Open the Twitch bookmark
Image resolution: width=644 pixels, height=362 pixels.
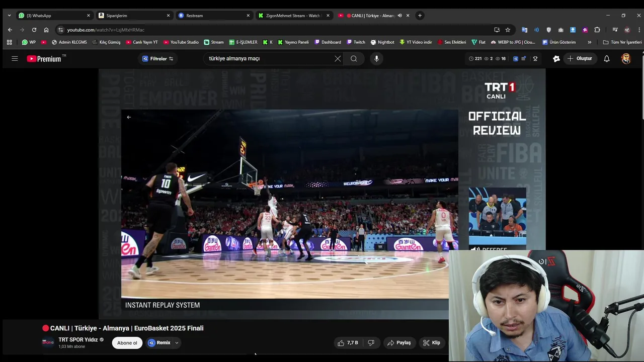point(356,42)
